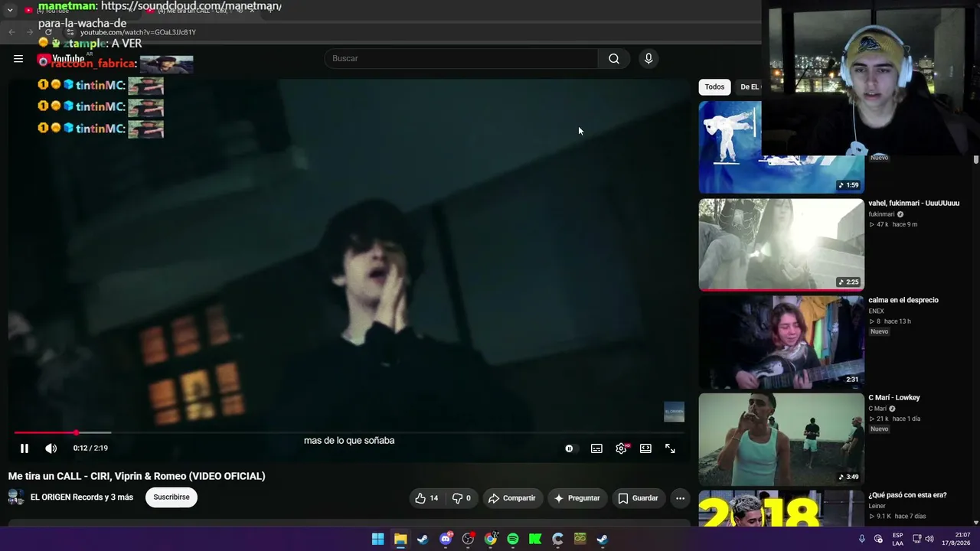Open Spotify from the taskbar
Screen dimensions: 980x551
coord(513,540)
